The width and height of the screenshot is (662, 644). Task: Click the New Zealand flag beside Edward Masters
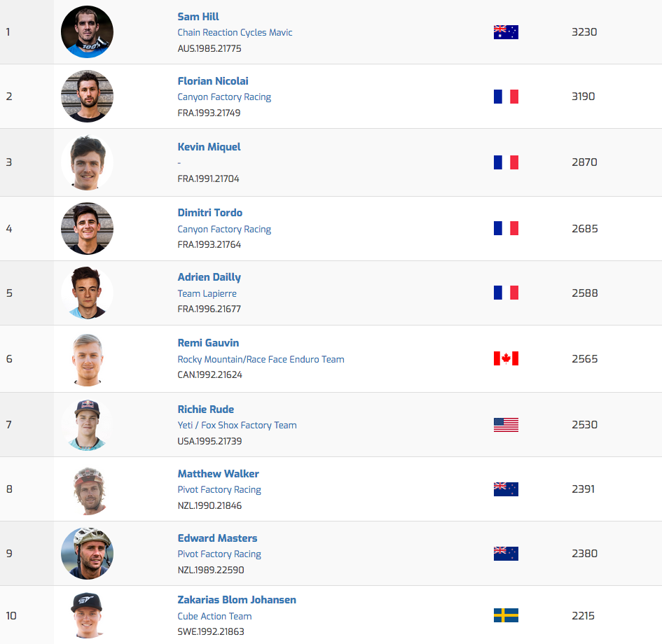[506, 554]
